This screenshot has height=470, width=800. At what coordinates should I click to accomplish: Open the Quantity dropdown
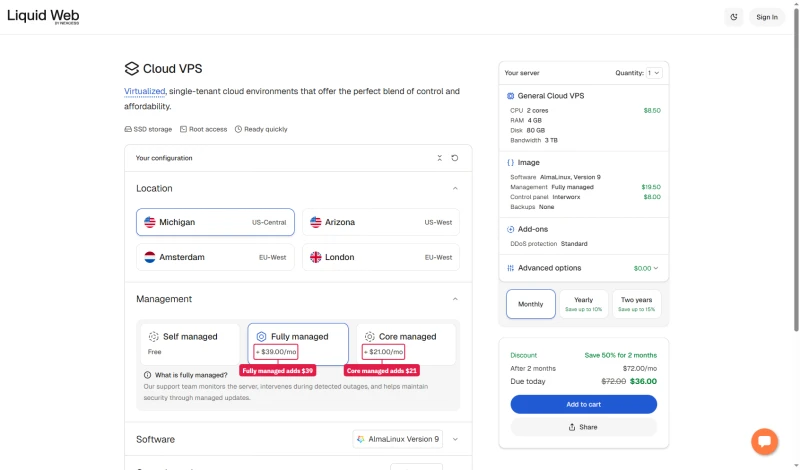tap(654, 73)
